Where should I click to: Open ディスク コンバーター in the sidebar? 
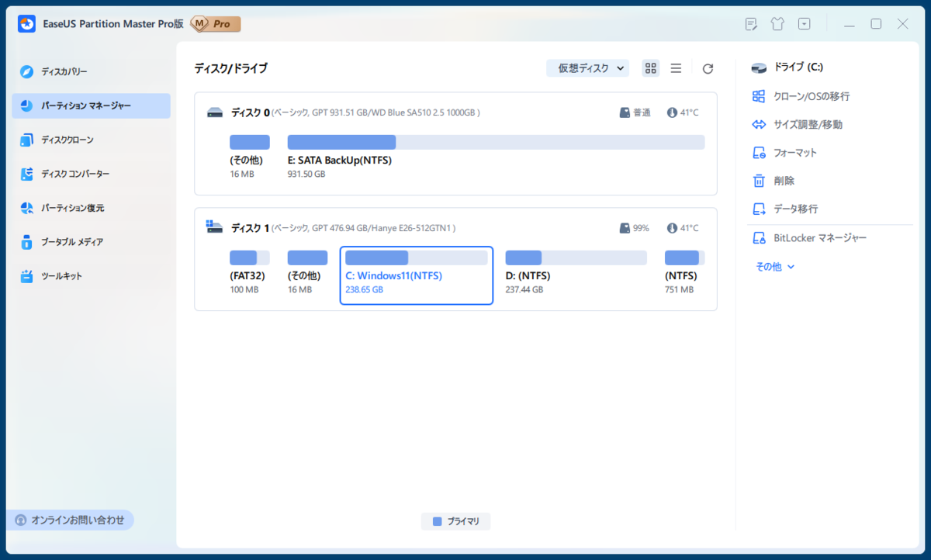[91, 174]
